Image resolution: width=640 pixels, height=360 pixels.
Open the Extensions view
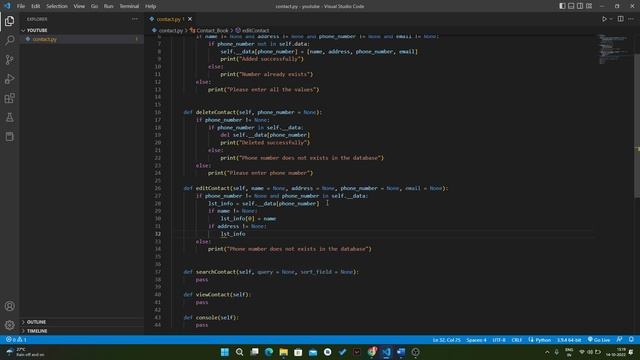pos(10,98)
